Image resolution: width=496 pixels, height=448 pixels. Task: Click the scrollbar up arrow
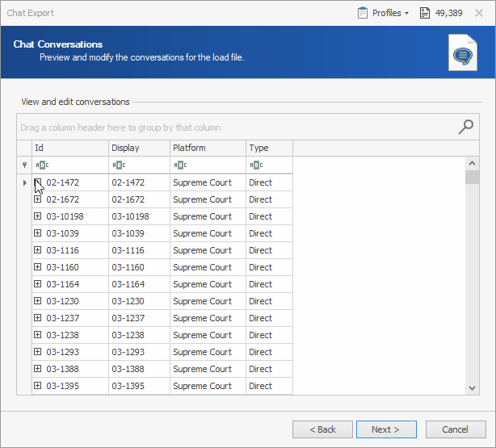pos(473,163)
